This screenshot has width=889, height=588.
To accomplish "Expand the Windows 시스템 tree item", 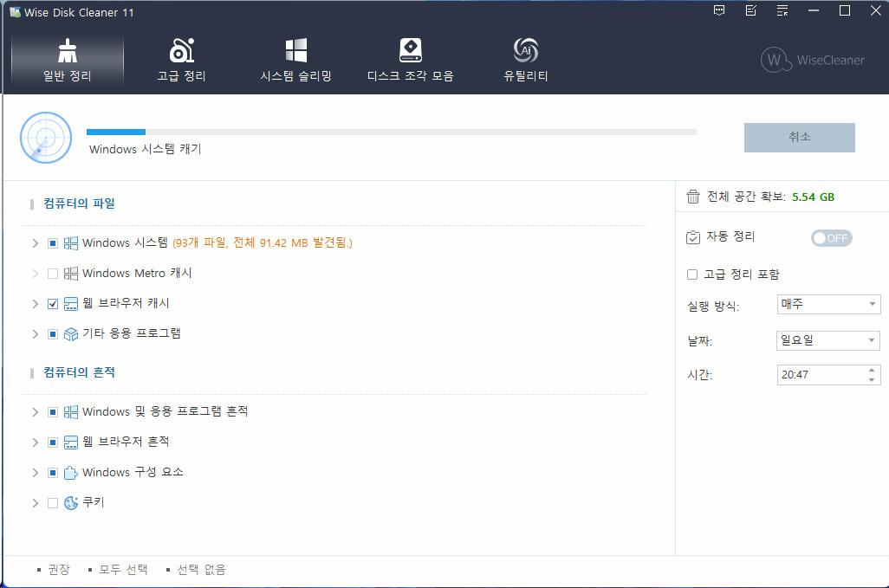I will point(36,243).
